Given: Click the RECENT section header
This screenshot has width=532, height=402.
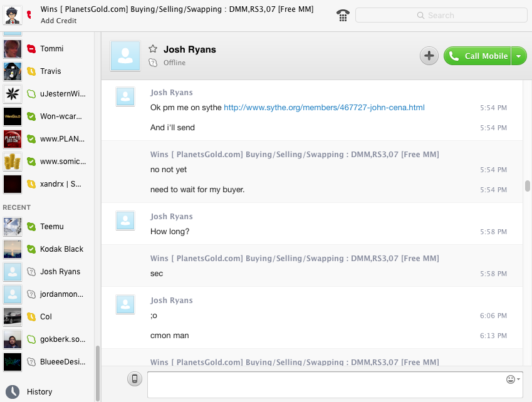Looking at the screenshot, I should point(17,207).
